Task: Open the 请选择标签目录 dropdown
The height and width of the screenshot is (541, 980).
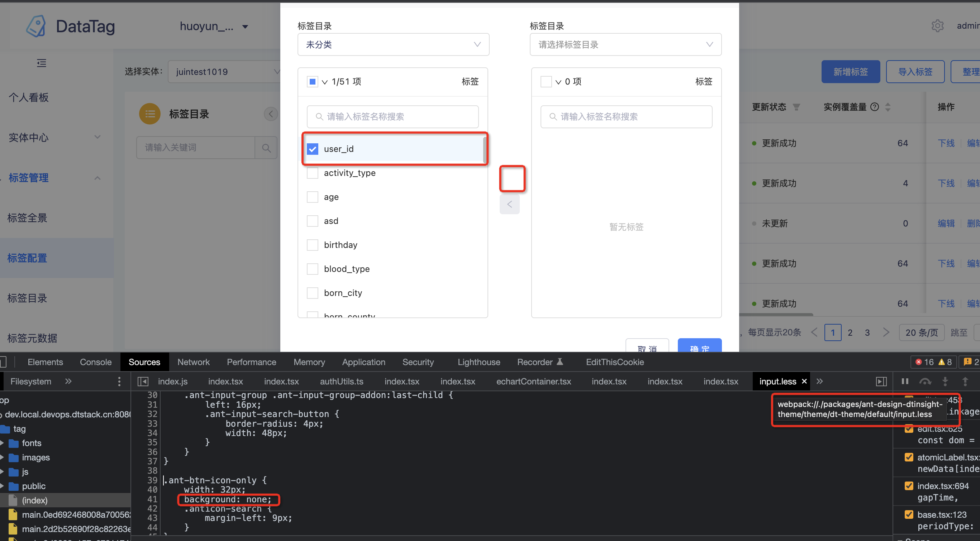Action: tap(625, 44)
